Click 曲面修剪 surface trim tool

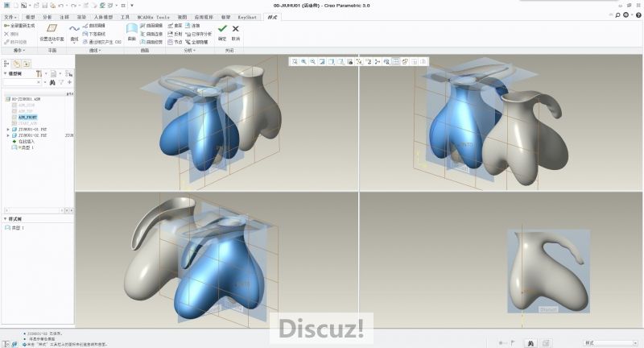(x=151, y=42)
